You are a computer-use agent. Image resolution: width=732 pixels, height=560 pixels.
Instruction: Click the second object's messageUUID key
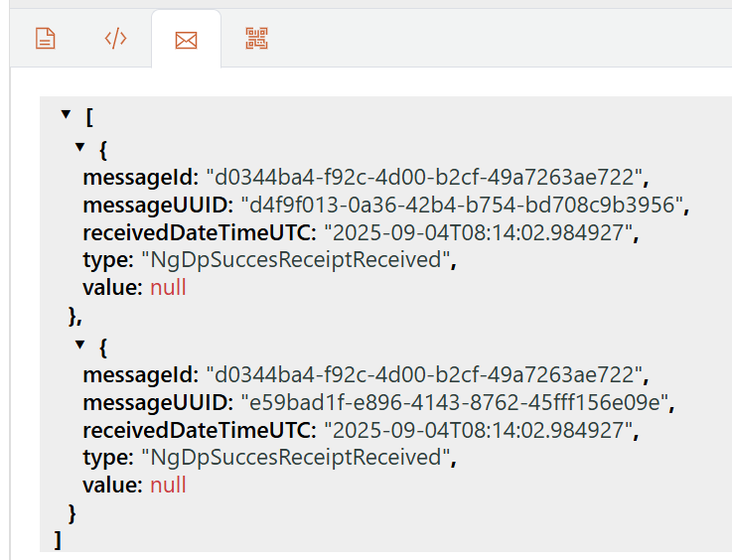[158, 403]
